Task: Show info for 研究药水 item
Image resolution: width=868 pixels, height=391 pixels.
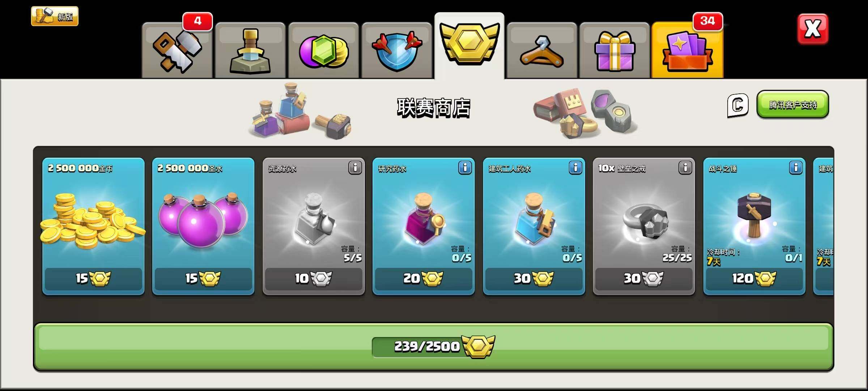Action: [465, 168]
